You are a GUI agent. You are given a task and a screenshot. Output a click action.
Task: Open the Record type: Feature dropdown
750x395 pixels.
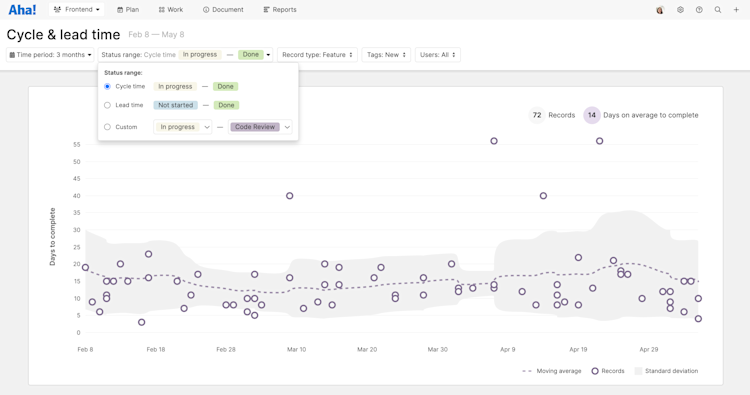pyautogui.click(x=317, y=55)
